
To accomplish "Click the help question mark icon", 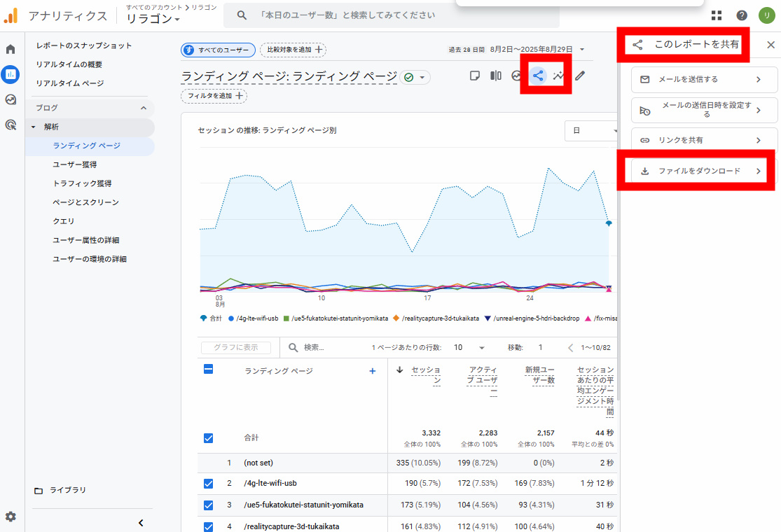I will coord(742,15).
